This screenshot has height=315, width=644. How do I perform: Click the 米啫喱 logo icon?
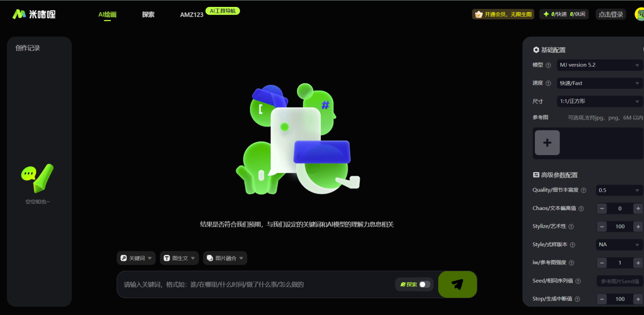tap(18, 14)
